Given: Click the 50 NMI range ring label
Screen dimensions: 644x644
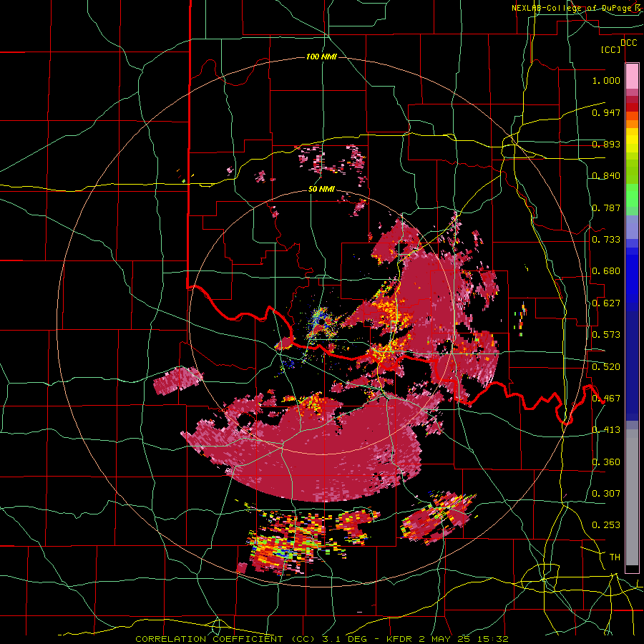Looking at the screenshot, I should 321,190.
